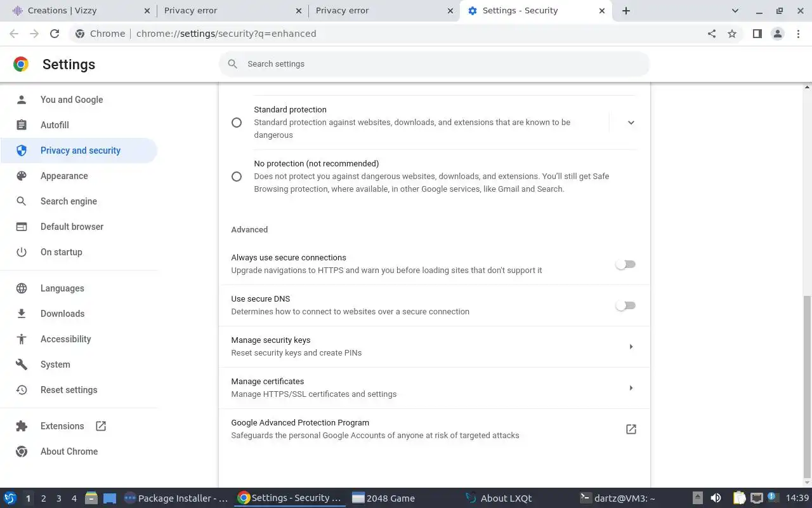Click the On startup power icon
Image resolution: width=812 pixels, height=508 pixels.
[22, 252]
